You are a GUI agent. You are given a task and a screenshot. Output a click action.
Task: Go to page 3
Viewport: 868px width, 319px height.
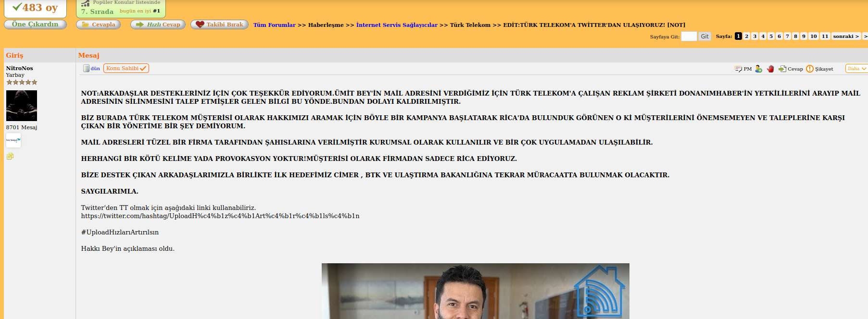pos(755,36)
